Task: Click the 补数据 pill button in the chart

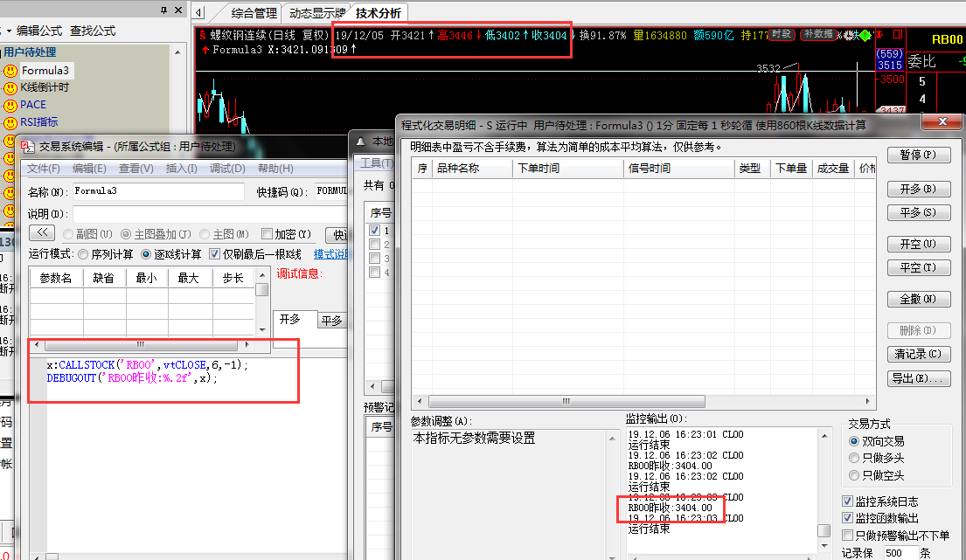Action: tap(818, 34)
